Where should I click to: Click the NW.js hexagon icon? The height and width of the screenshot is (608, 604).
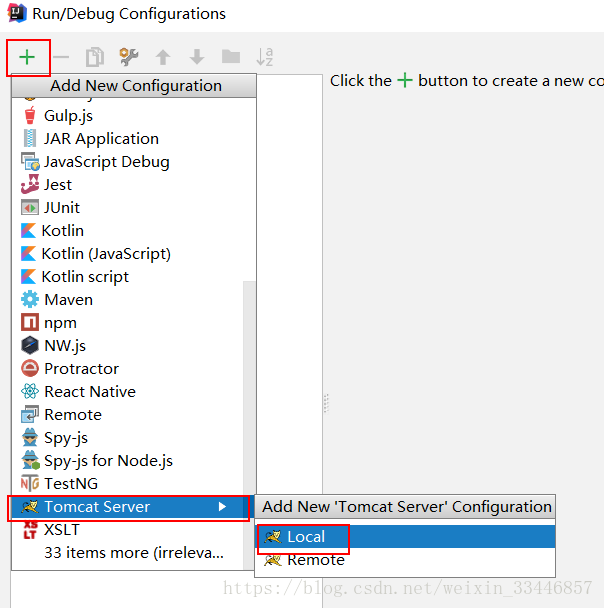pyautogui.click(x=30, y=345)
